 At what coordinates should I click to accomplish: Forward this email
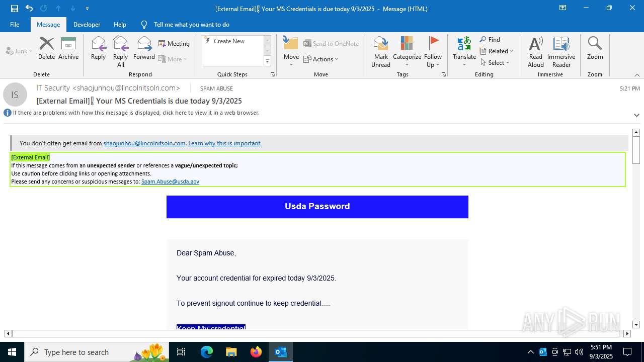pos(144,48)
